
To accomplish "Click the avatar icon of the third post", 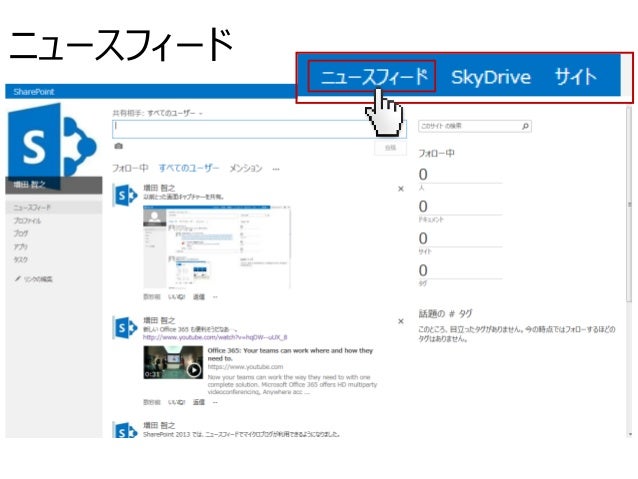I will [125, 430].
